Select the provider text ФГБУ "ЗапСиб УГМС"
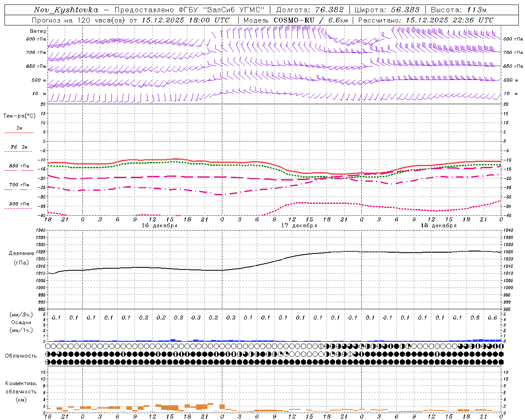Image resolution: width=525 pixels, height=420 pixels. 221,10
